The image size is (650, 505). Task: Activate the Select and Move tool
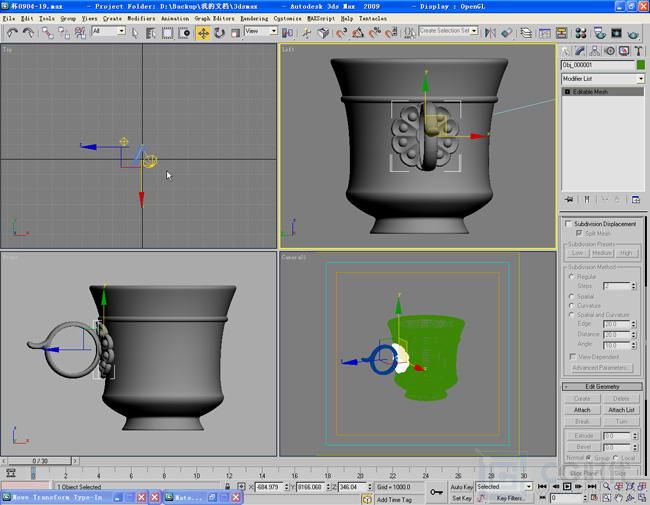click(203, 33)
